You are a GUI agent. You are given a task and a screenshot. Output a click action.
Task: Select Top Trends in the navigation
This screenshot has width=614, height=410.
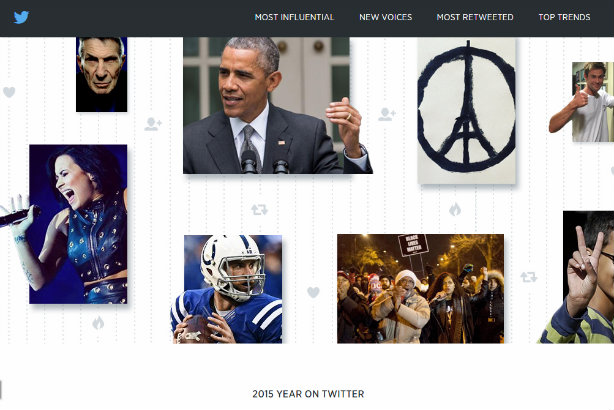click(x=564, y=17)
